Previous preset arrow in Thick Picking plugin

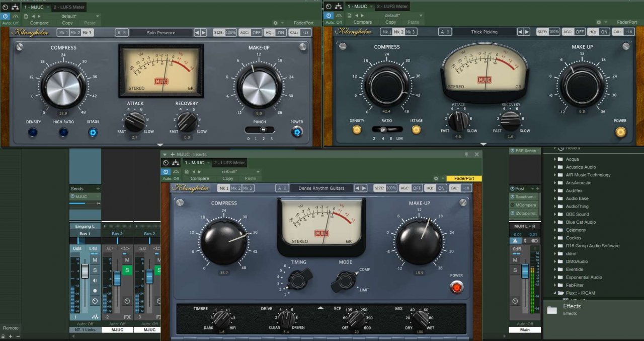(520, 32)
